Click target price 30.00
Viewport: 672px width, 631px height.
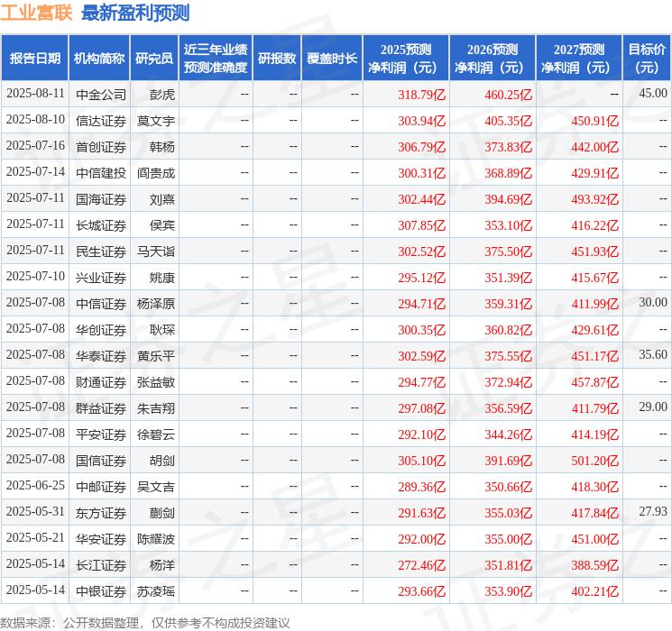pyautogui.click(x=653, y=303)
